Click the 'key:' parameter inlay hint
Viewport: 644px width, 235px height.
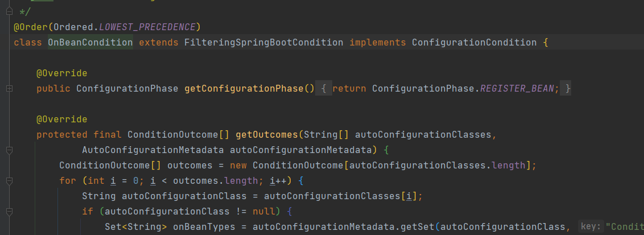[590, 227]
